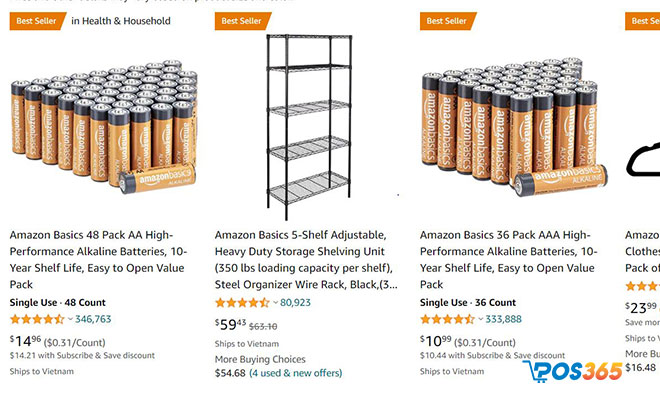The width and height of the screenshot is (660, 404).
Task: Open Amazon Basics 36 Pack AAA title link
Action: tap(508, 260)
